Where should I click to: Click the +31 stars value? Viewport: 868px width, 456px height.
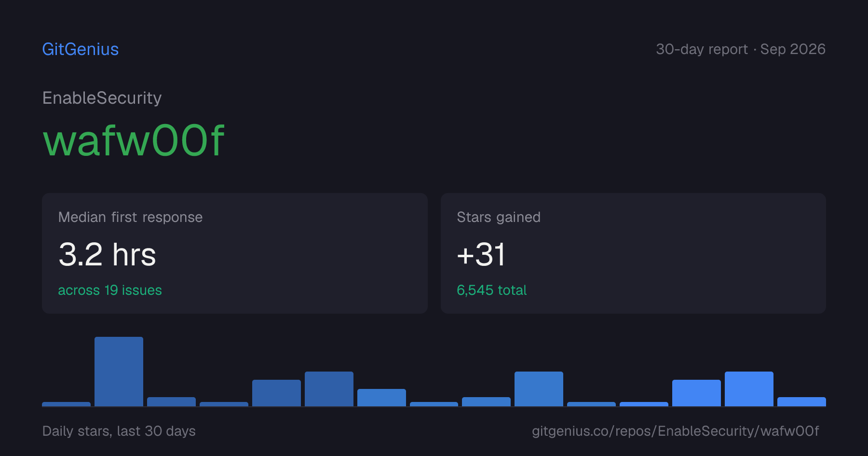481,254
